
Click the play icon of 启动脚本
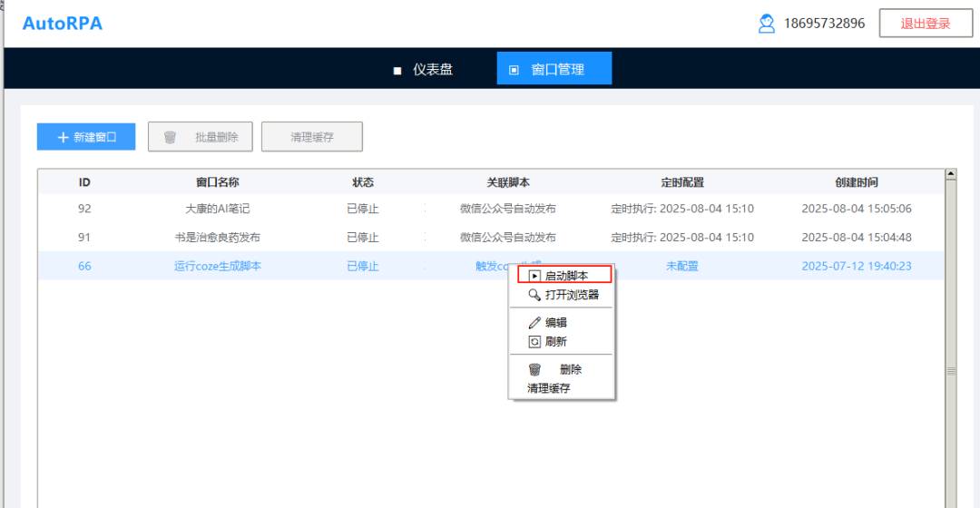click(534, 276)
